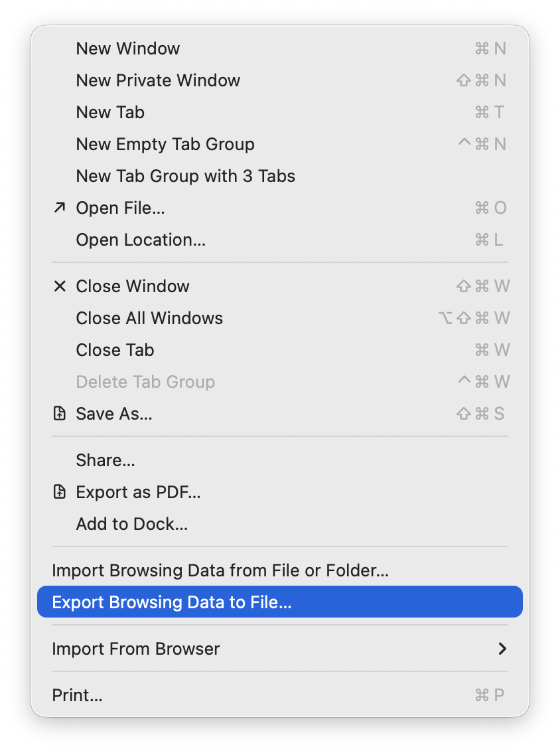This screenshot has width=560, height=753.
Task: Create a New Empty Tab Group
Action: pos(165,144)
